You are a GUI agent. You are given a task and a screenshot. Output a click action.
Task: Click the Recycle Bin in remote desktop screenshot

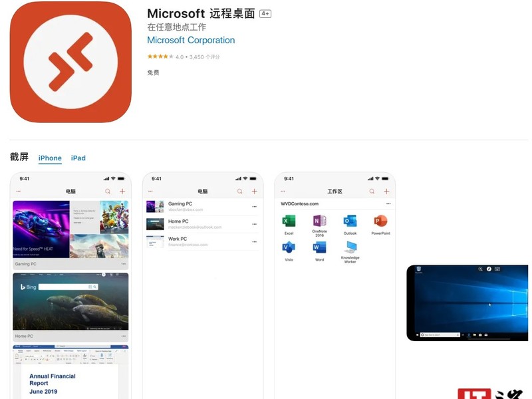tap(419, 270)
